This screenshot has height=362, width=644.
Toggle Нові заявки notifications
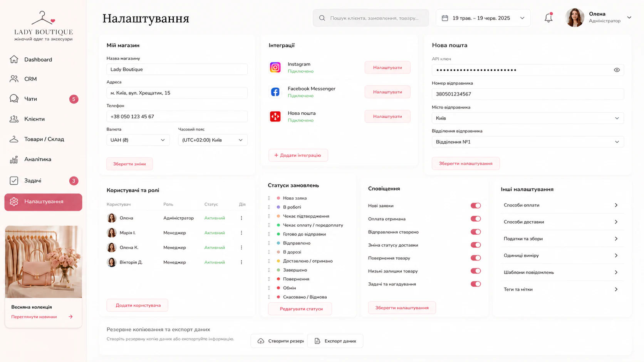(x=476, y=206)
